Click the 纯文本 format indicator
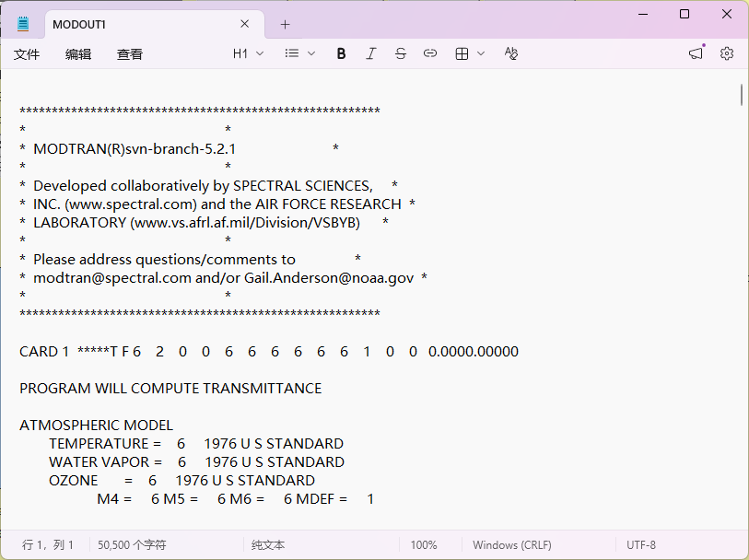The height and width of the screenshot is (560, 749). 268,544
